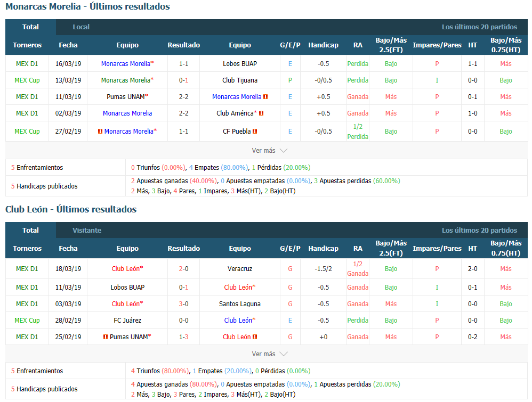Click MEX D1 tournament in 16/03/19 row
The width and height of the screenshot is (532, 402).
pos(27,64)
